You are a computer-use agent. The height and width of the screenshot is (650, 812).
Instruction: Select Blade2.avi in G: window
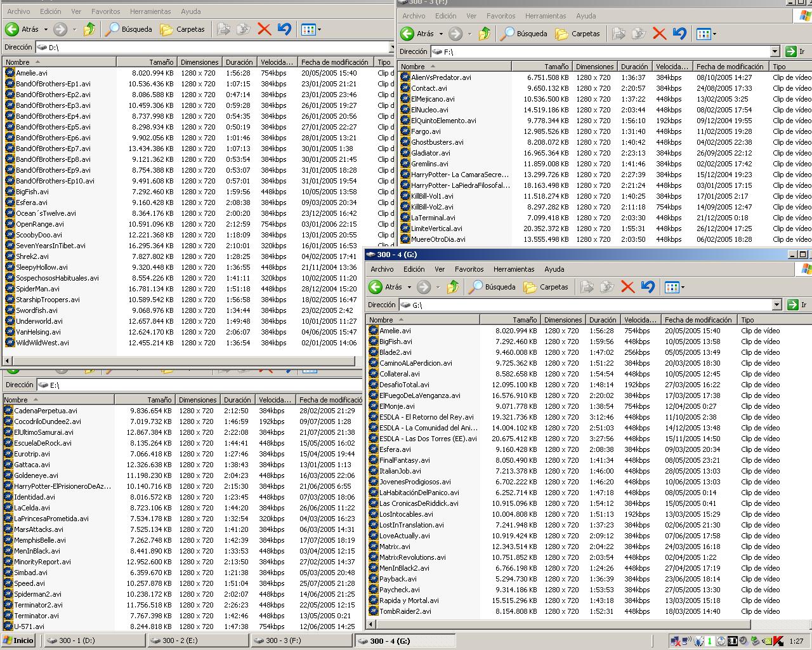point(395,352)
